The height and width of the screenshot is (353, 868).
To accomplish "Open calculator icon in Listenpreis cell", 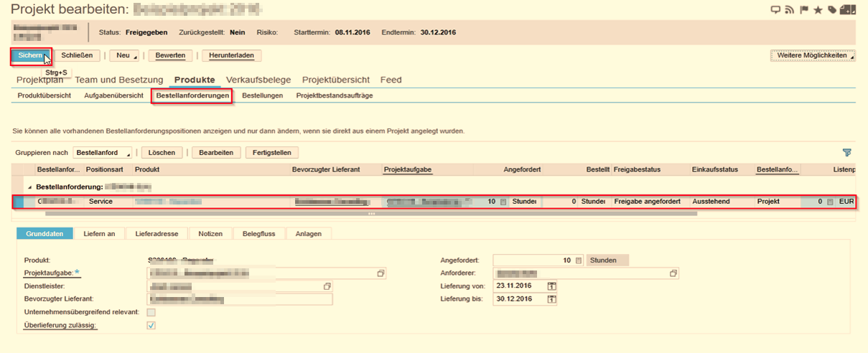I will pos(830,202).
